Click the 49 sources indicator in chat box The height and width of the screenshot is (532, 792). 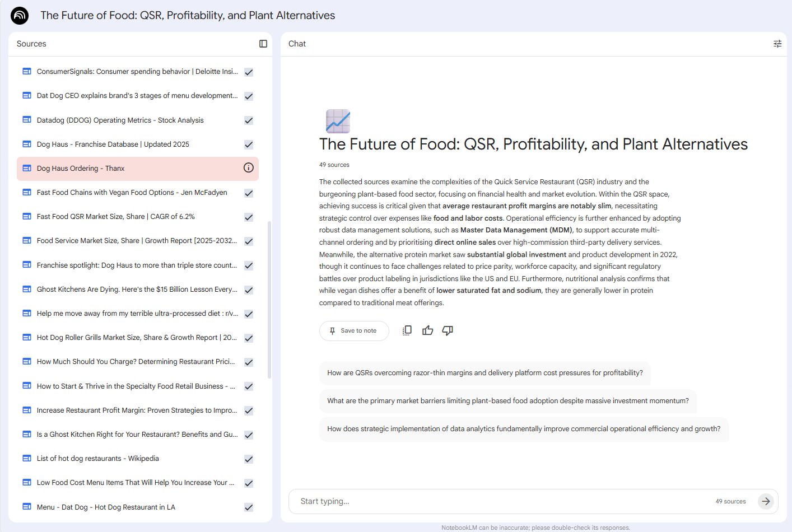(x=730, y=502)
